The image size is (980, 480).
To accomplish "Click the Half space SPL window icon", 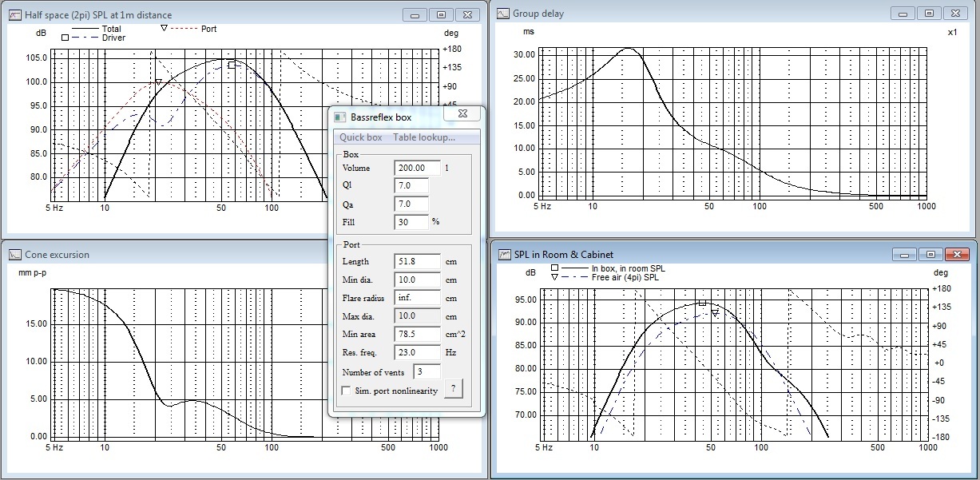I will (x=15, y=14).
